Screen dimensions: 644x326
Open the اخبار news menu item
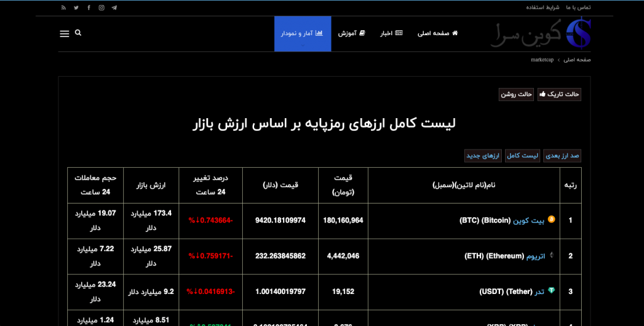pyautogui.click(x=391, y=33)
